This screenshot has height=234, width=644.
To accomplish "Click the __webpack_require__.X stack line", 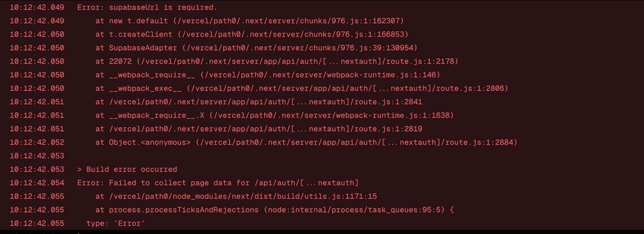I will point(274,116).
